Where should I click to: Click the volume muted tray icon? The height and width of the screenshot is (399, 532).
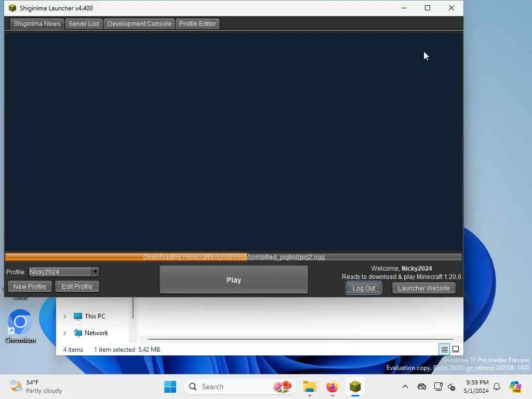pyautogui.click(x=451, y=387)
